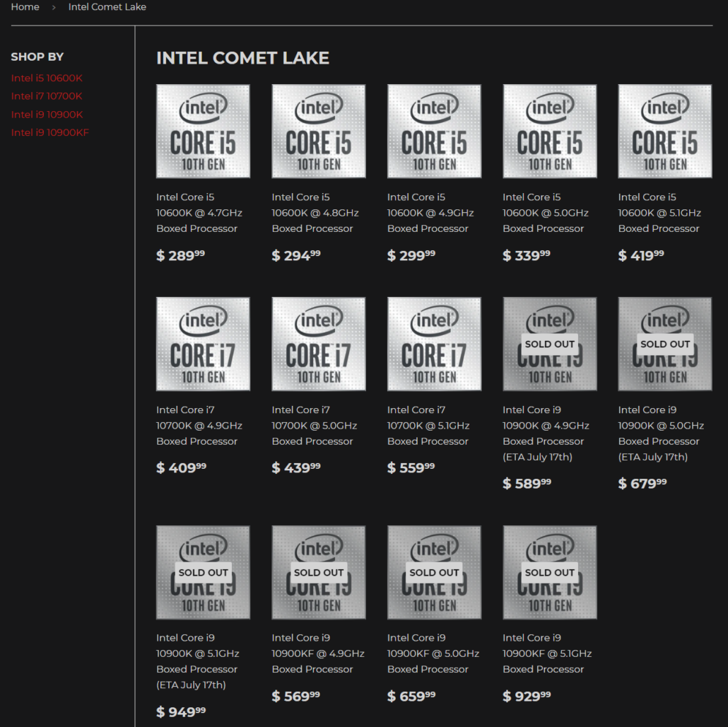Image resolution: width=728 pixels, height=727 pixels.
Task: Click the SOLD OUT label on the 10900K 5.0GHz card
Action: click(x=664, y=344)
